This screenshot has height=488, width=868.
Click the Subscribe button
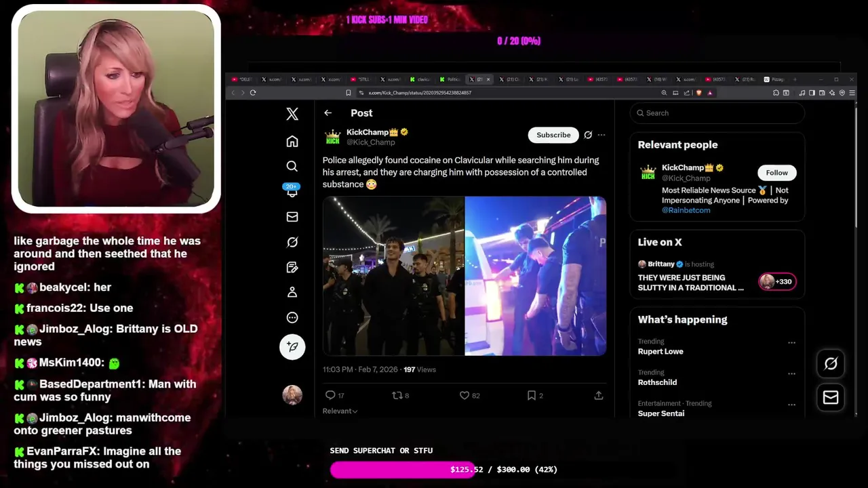click(x=553, y=135)
